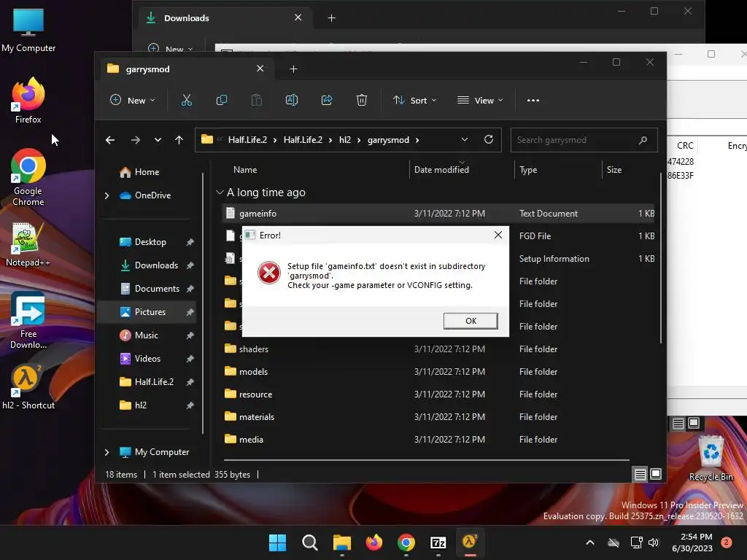Sort by Name column header
The image size is (747, 560).
[x=245, y=169]
